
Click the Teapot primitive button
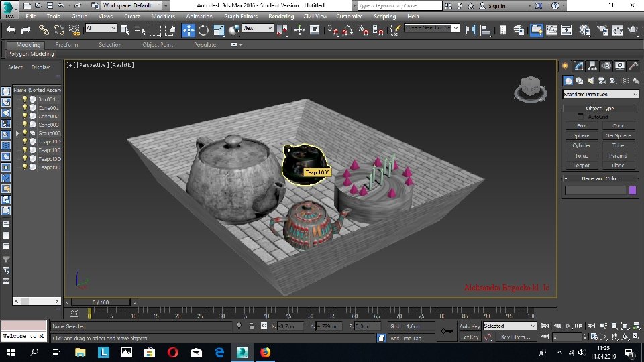point(581,164)
